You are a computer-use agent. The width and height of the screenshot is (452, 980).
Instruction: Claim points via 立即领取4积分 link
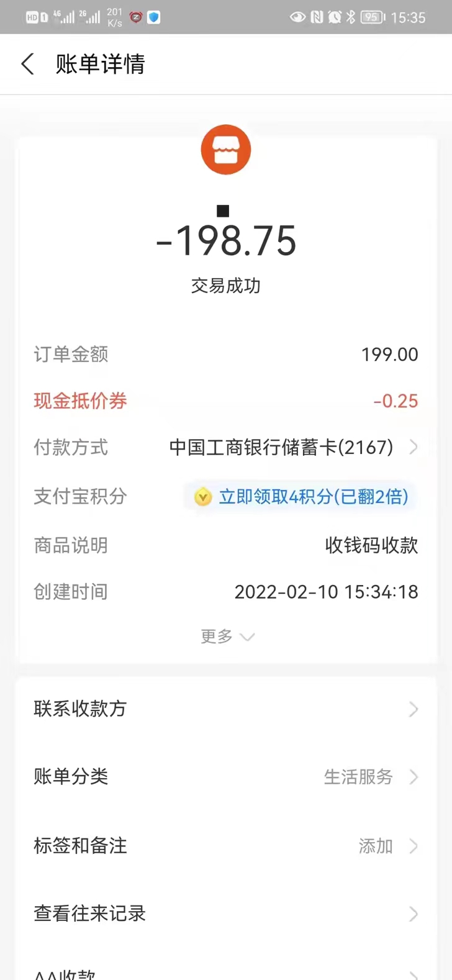[313, 497]
